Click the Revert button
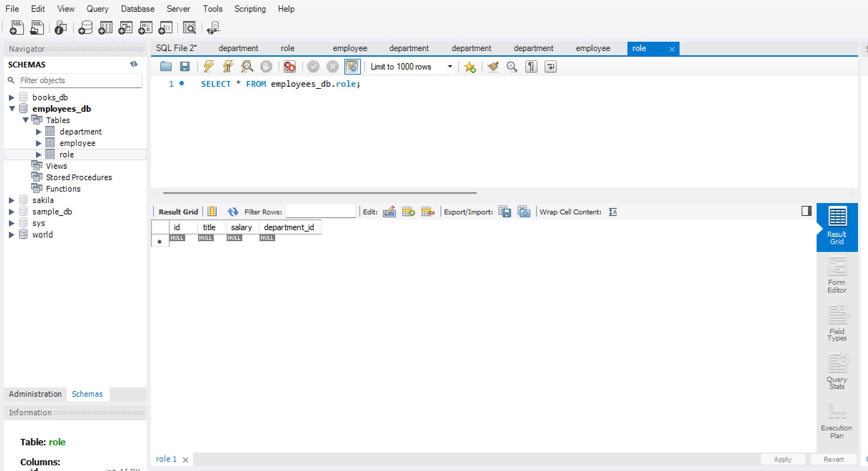This screenshot has width=868, height=471. [x=833, y=459]
